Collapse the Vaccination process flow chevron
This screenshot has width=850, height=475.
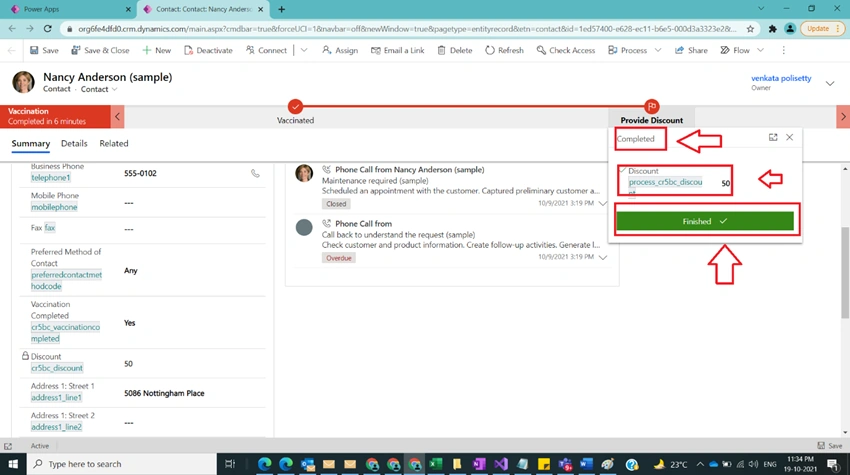point(118,117)
